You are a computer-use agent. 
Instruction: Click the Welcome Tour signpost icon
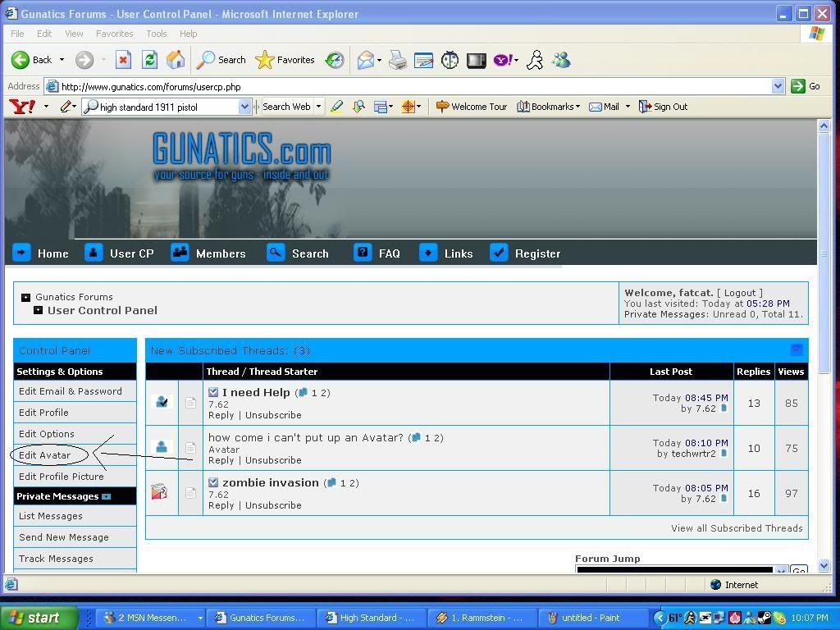[x=442, y=107]
